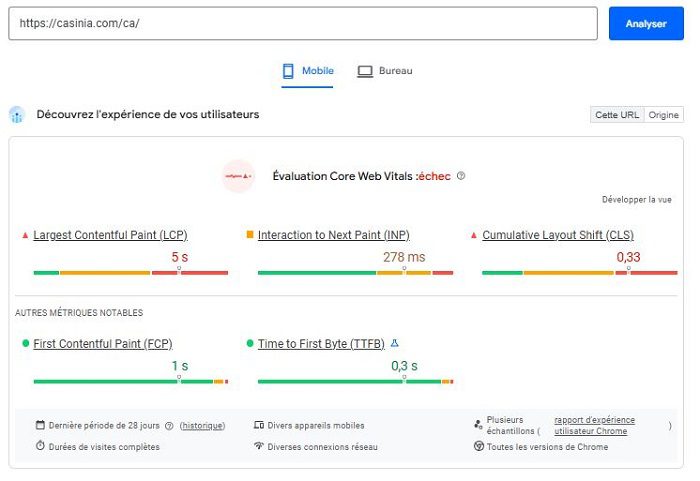Click AUTRES MÉTRIQUES NOTABLES heading

[x=79, y=313]
